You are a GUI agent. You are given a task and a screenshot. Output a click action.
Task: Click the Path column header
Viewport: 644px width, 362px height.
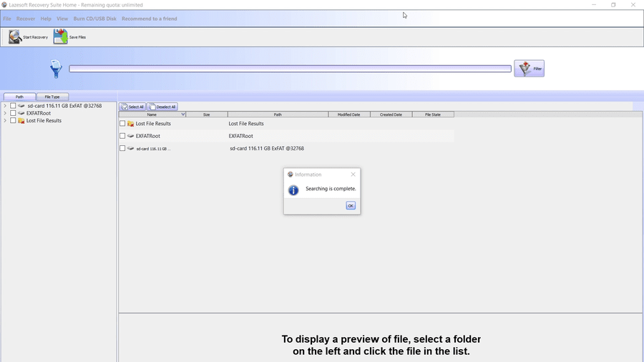(x=278, y=114)
